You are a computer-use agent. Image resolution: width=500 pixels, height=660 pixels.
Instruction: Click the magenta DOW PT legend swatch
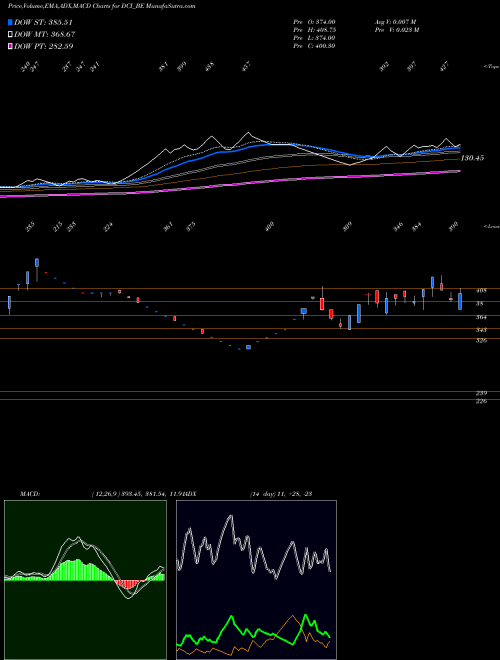[x=10, y=46]
